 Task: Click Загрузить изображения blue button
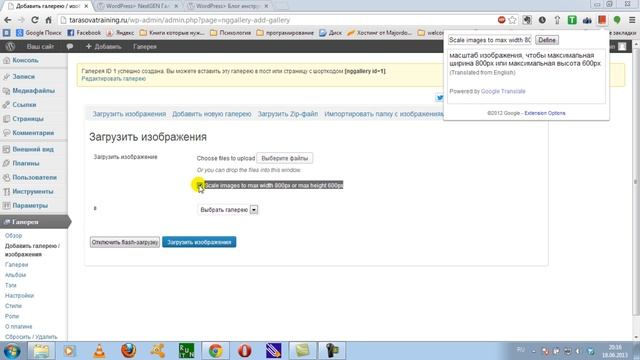click(199, 242)
